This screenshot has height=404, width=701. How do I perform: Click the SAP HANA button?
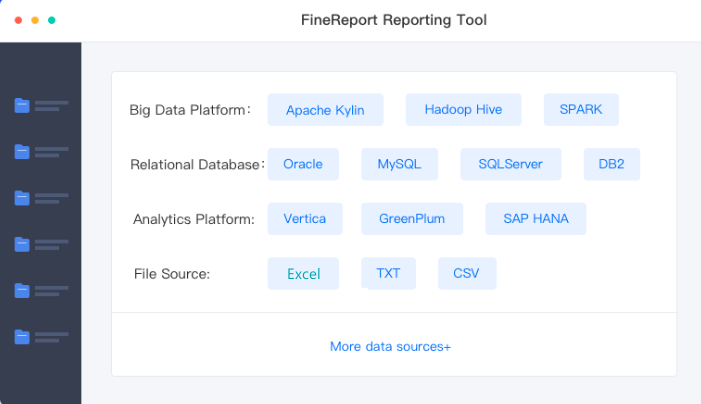point(536,219)
